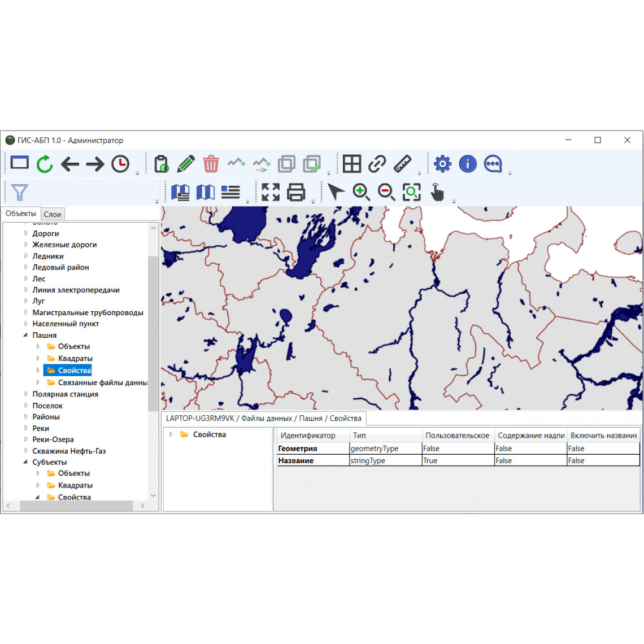Click the polyline with arrow icon
Screen dimensions: 644x644
[x=262, y=164]
